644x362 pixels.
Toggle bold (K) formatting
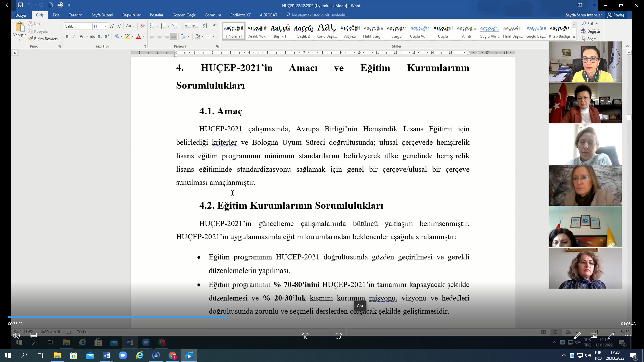[x=67, y=36]
